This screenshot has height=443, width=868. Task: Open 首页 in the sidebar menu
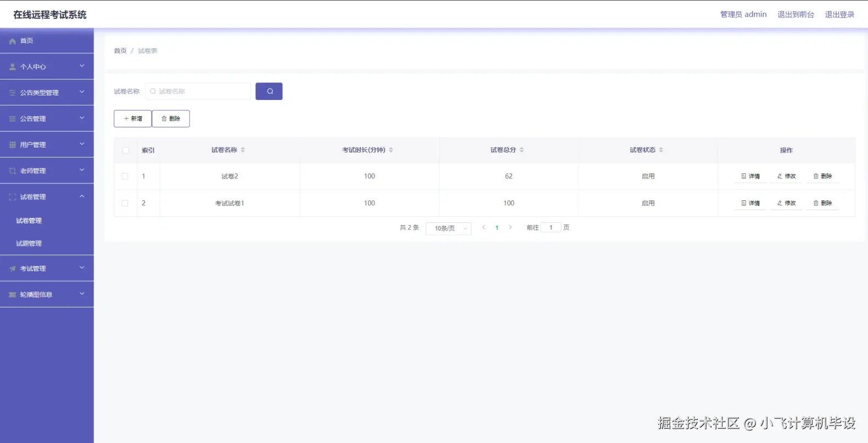(47, 41)
